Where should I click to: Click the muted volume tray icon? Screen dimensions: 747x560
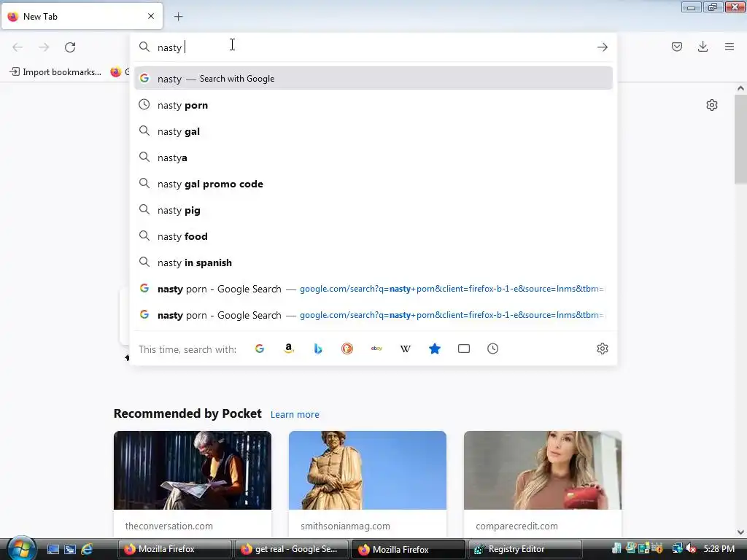coord(692,549)
